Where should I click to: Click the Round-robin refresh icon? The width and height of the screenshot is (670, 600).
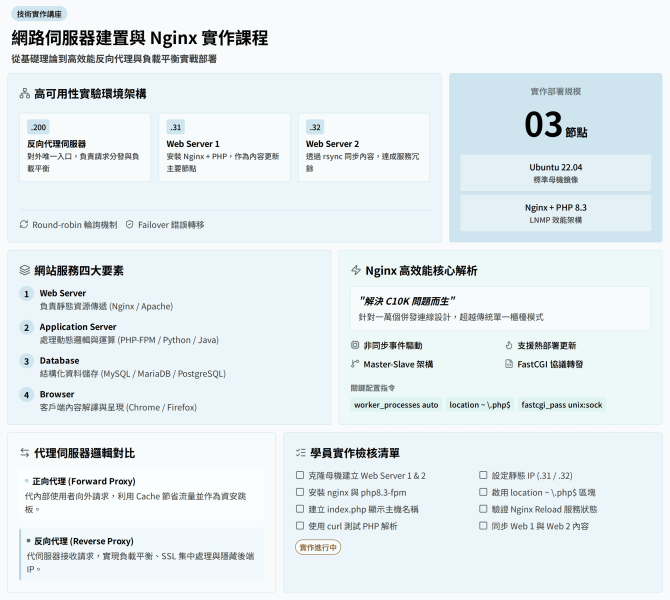[x=24, y=224]
